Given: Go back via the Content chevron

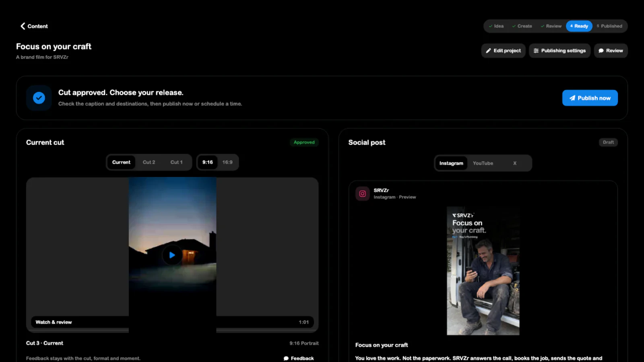Looking at the screenshot, I should (23, 26).
